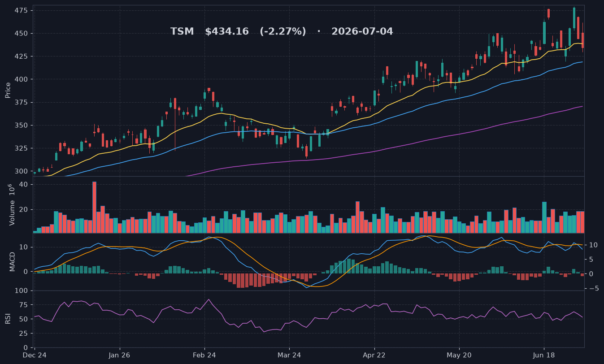
Task: Click the tallest volume bar in early January
Action: point(94,207)
